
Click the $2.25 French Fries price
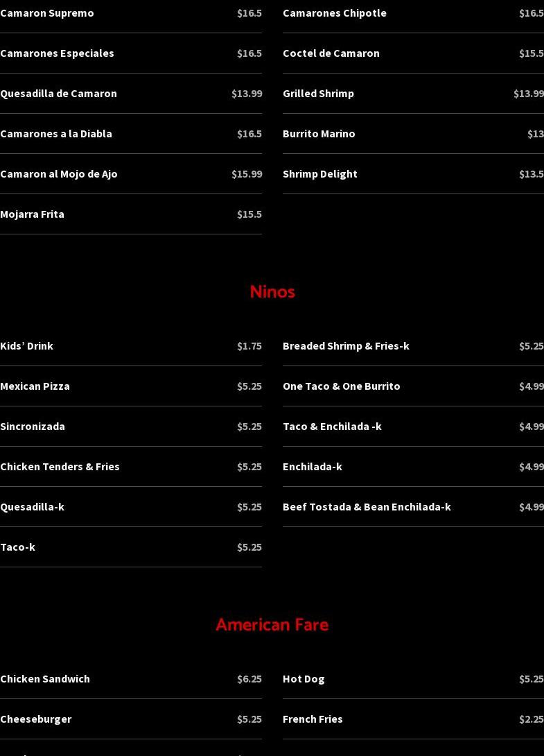point(531,719)
